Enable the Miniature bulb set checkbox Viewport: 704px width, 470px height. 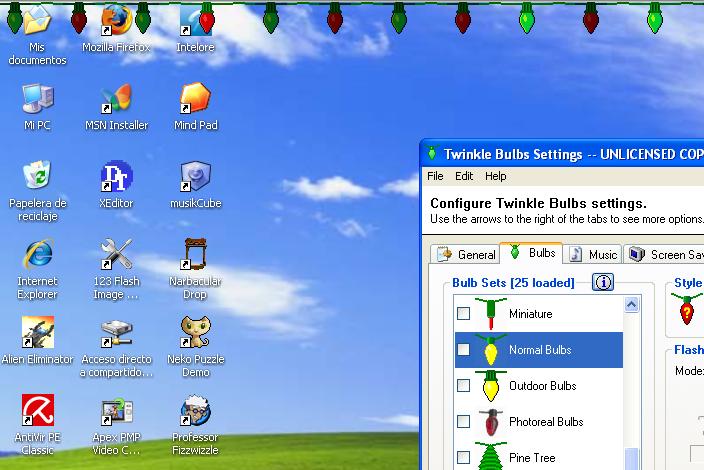463,313
